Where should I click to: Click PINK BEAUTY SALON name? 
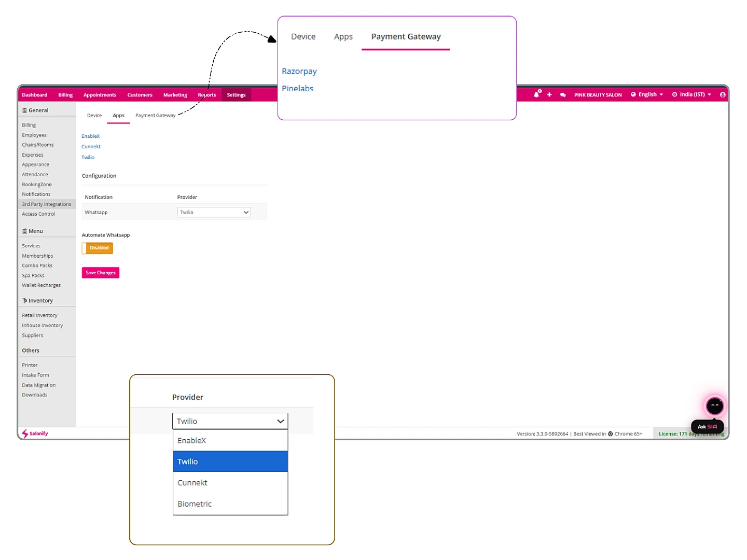click(x=598, y=95)
